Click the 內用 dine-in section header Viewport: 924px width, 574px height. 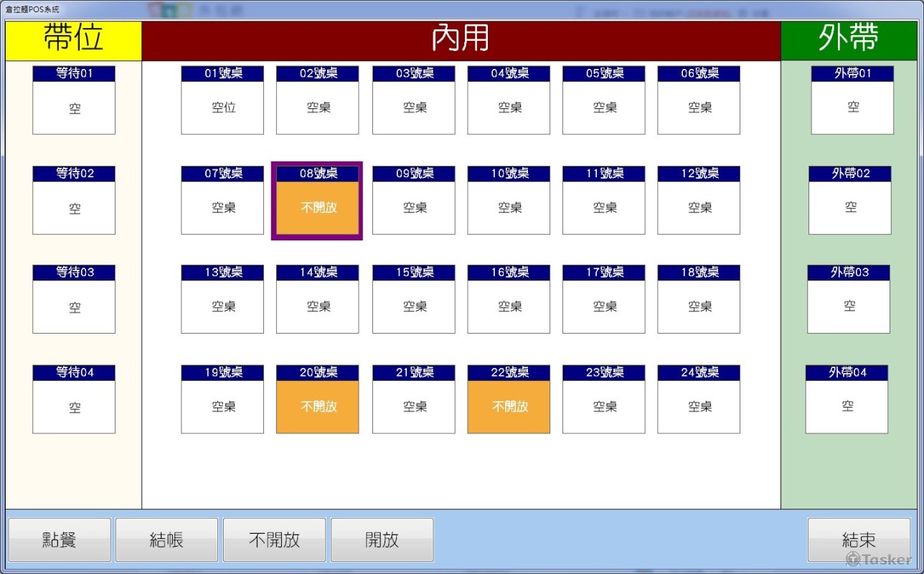point(461,41)
